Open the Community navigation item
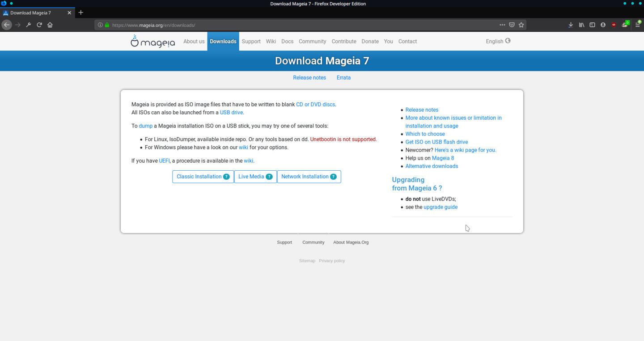This screenshot has width=644, height=341. pos(312,41)
